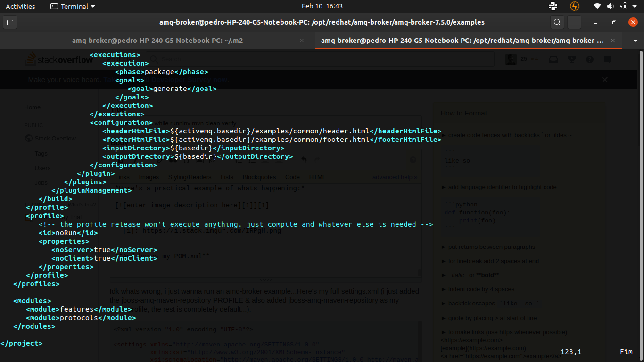
Task: Go to Home in Stack Overflow sidebar
Action: point(33,107)
